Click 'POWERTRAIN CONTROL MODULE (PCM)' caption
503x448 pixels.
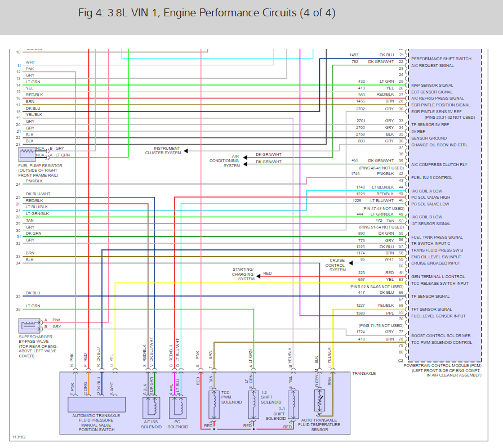[x=442, y=366]
